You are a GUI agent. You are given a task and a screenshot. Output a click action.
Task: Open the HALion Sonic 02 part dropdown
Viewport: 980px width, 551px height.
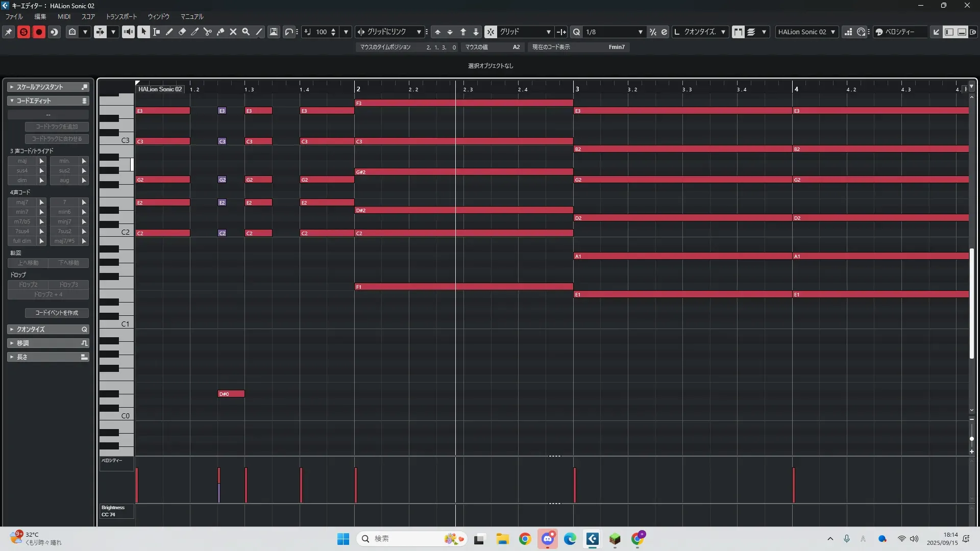click(x=832, y=32)
